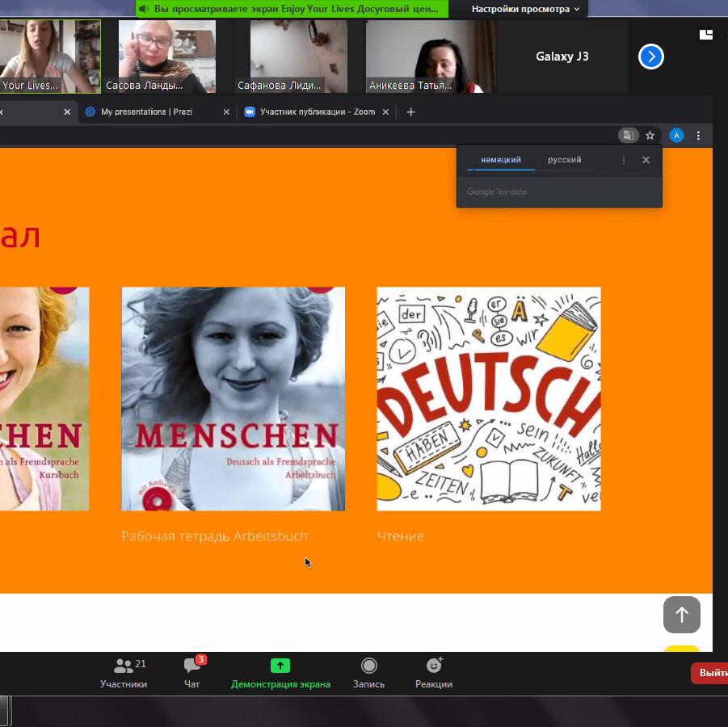Open translate popup options menu
The image size is (728, 727).
pyautogui.click(x=624, y=160)
